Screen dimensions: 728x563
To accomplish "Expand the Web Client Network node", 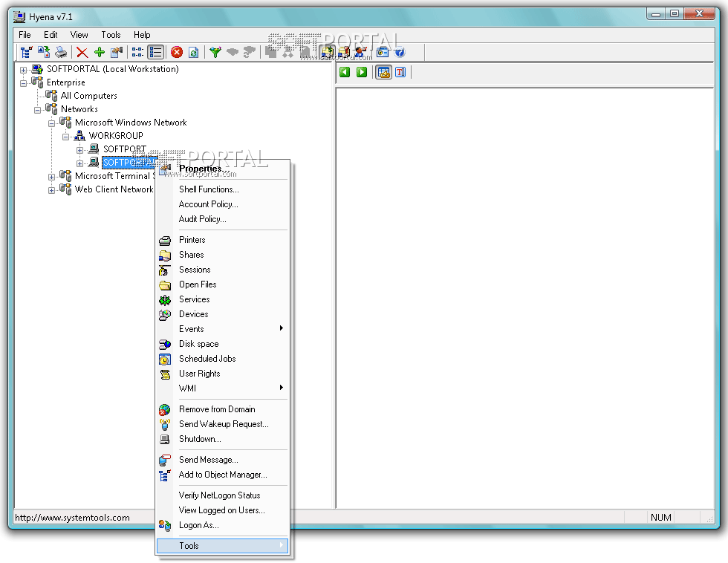I will point(52,190).
